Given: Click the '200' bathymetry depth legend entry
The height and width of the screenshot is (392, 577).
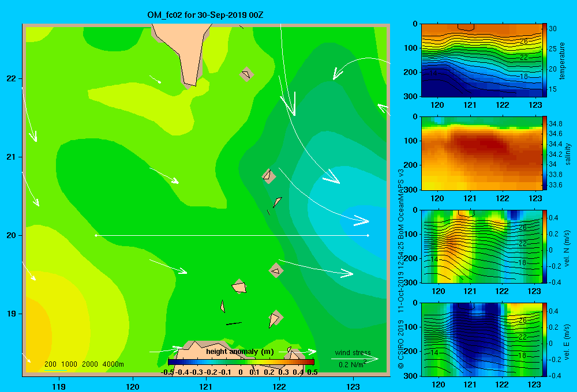Looking at the screenshot, I should (50, 364).
